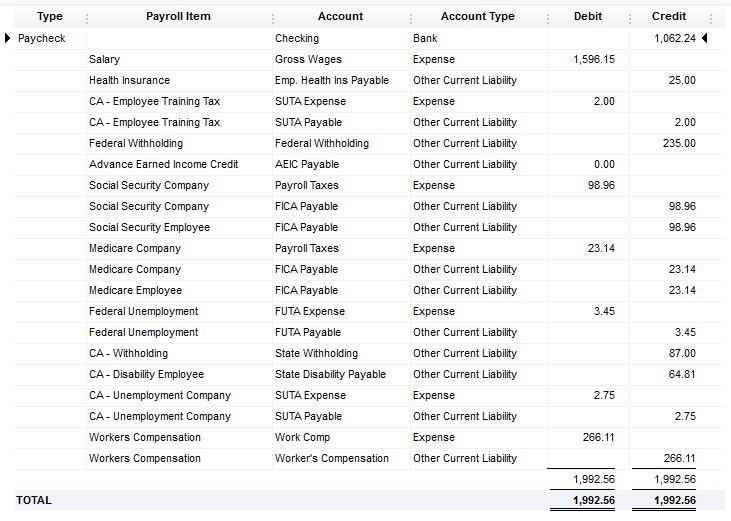Click the Gross Wages account cell
This screenshot has height=521, width=731.
tap(308, 60)
